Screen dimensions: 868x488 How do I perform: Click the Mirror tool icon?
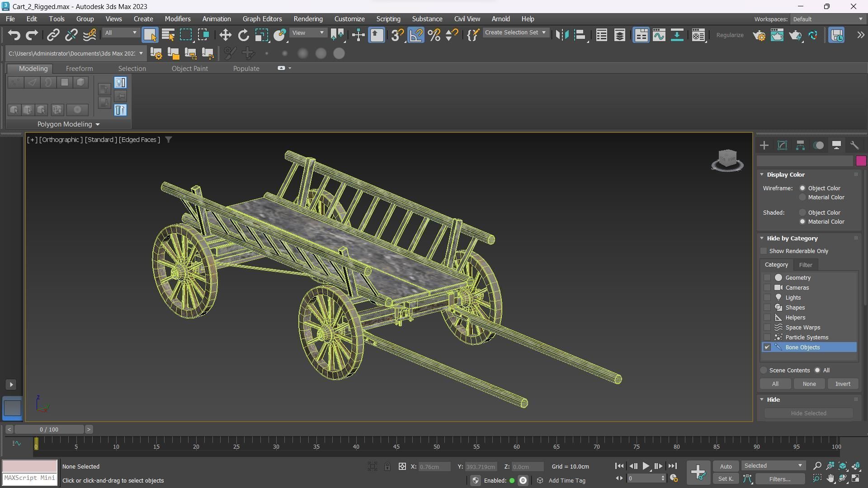click(562, 35)
